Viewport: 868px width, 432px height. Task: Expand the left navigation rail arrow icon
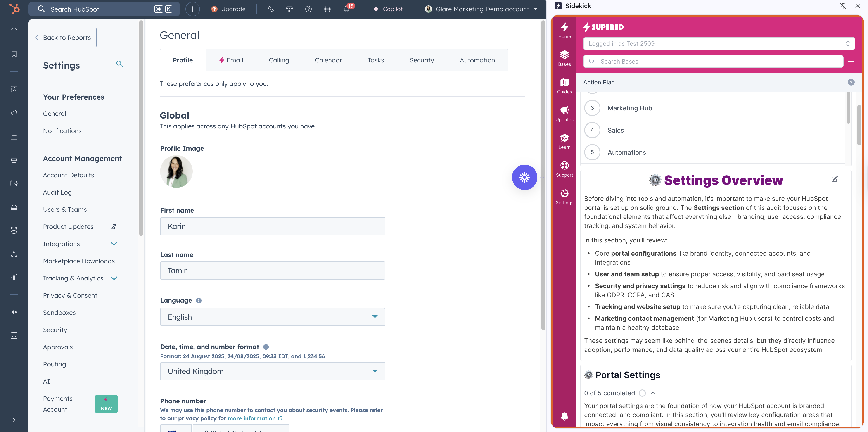pyautogui.click(x=14, y=420)
